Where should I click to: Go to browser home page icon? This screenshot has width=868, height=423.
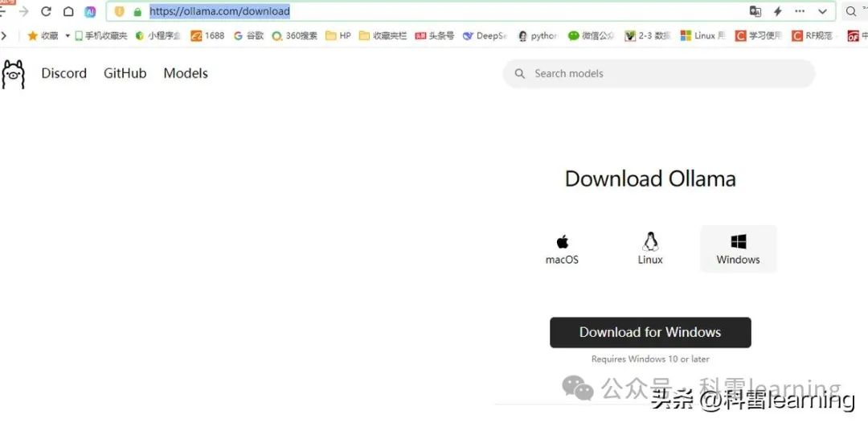tap(68, 11)
